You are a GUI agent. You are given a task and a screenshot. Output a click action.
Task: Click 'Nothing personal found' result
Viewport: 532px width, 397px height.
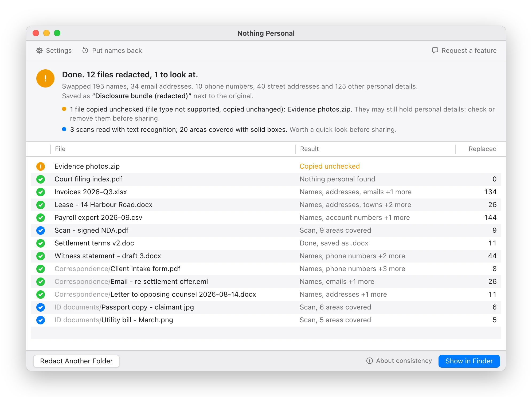pos(337,179)
